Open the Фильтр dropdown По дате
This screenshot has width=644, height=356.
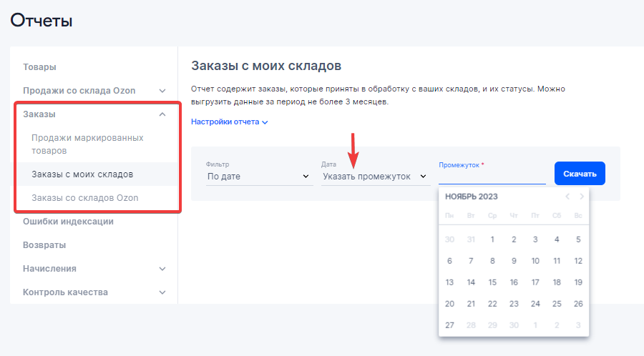pos(260,177)
